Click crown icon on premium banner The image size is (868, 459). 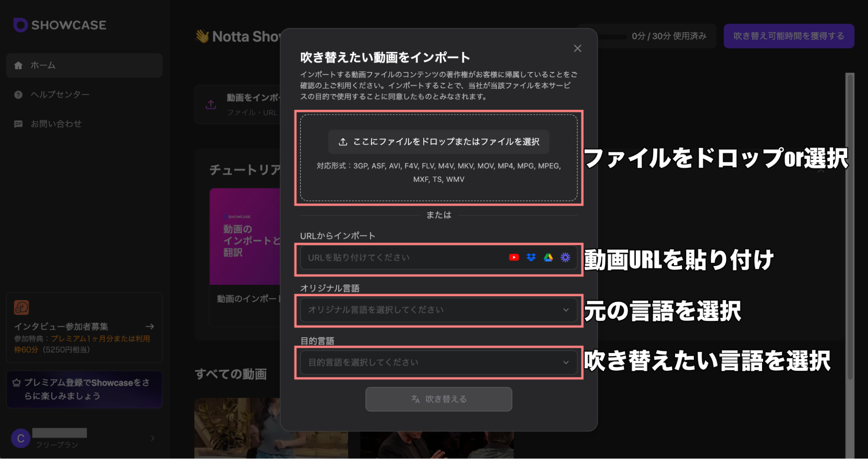coord(17,383)
